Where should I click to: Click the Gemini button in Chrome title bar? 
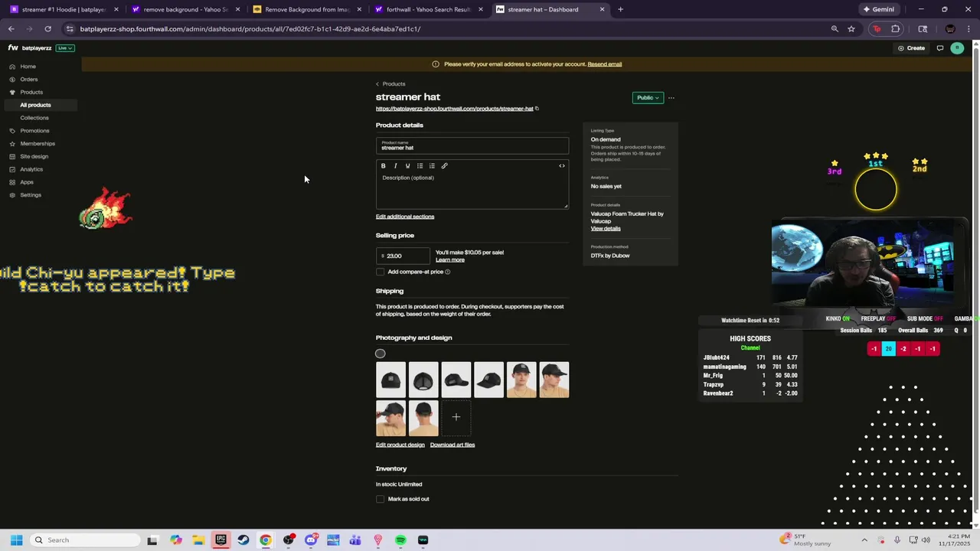[878, 9]
